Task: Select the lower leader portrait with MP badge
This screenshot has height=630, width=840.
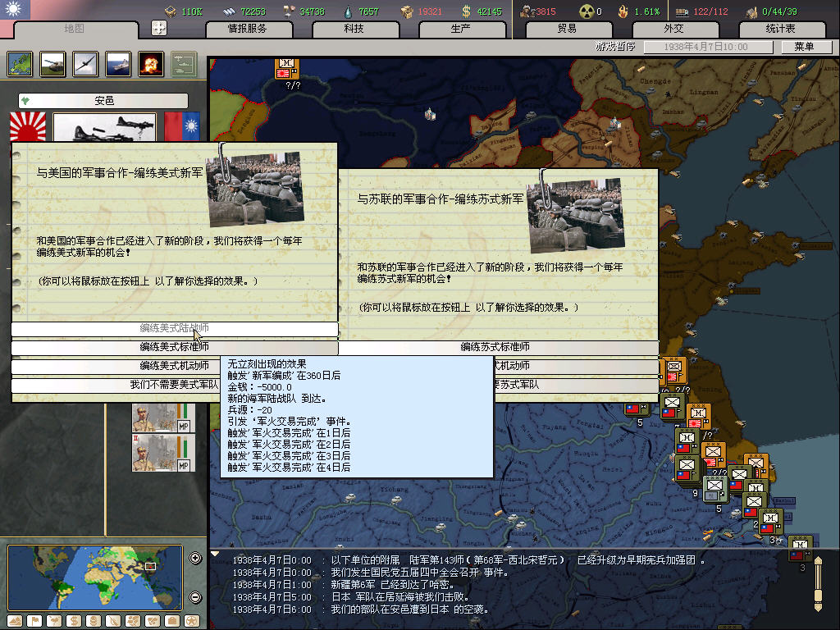Action: pyautogui.click(x=163, y=453)
